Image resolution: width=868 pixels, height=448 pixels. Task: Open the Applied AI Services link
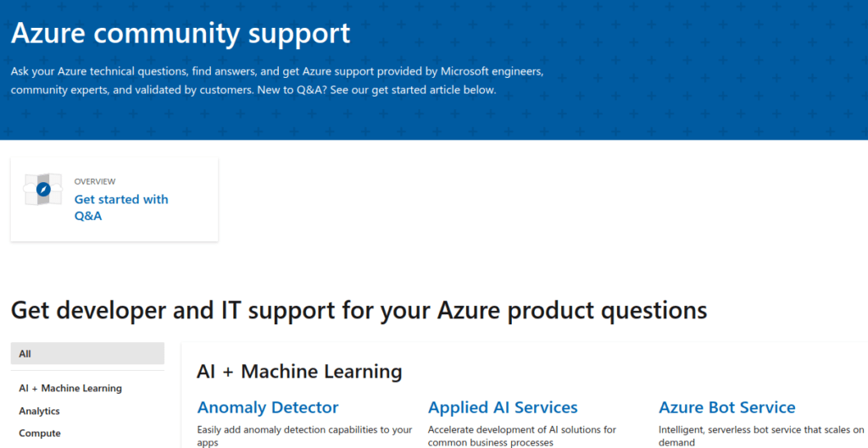click(x=503, y=407)
